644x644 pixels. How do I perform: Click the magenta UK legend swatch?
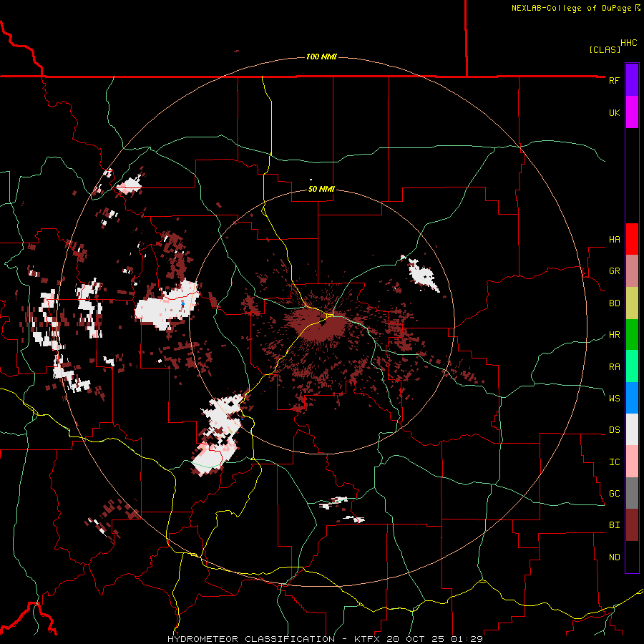pos(632,112)
